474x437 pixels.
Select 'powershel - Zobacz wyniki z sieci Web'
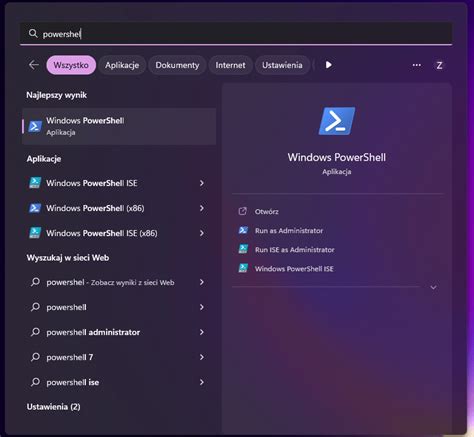pyautogui.click(x=110, y=282)
